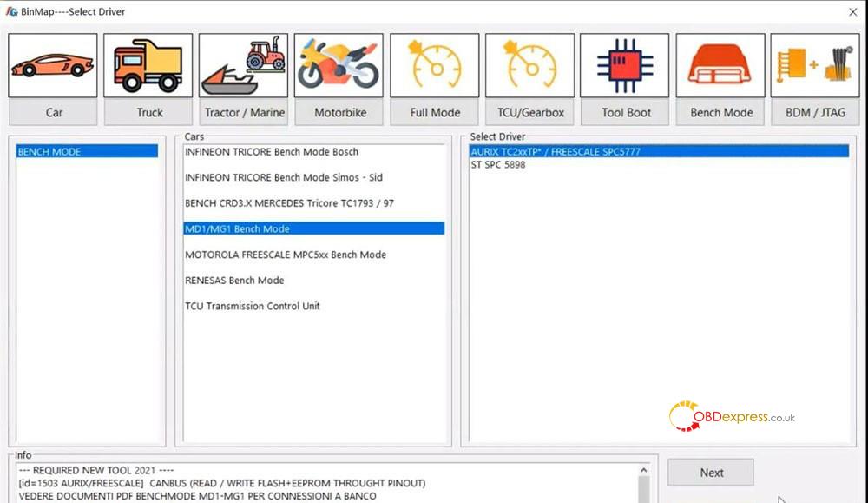Choose the Tractor / Marine icon
Viewport: 868px width, 503px height.
[x=243, y=66]
